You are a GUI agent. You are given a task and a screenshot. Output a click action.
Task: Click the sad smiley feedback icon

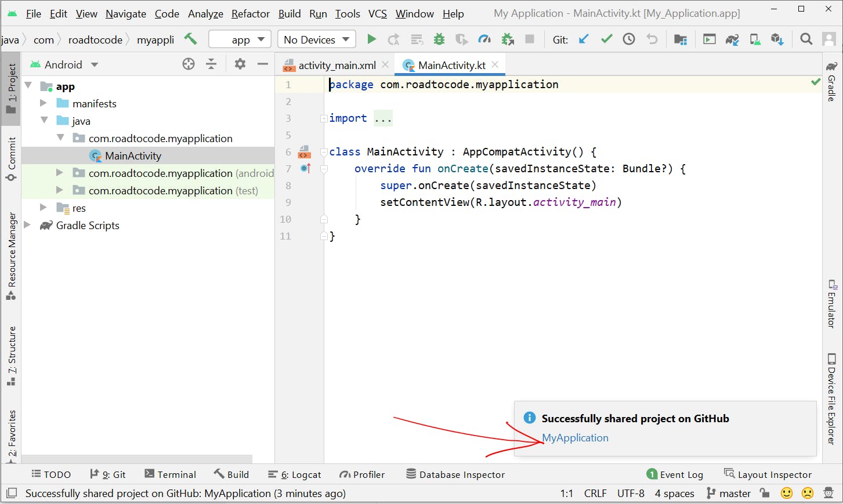pos(808,493)
